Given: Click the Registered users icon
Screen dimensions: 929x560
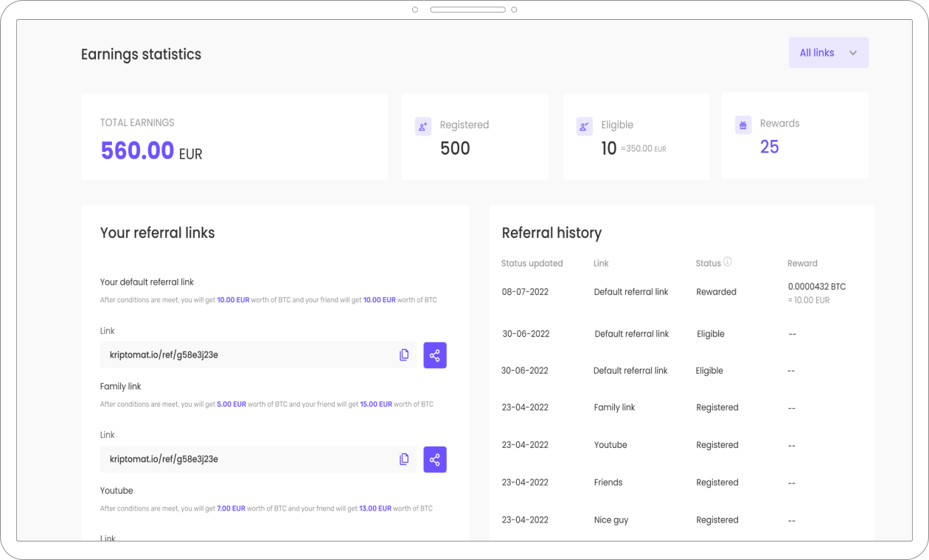Looking at the screenshot, I should 423,126.
